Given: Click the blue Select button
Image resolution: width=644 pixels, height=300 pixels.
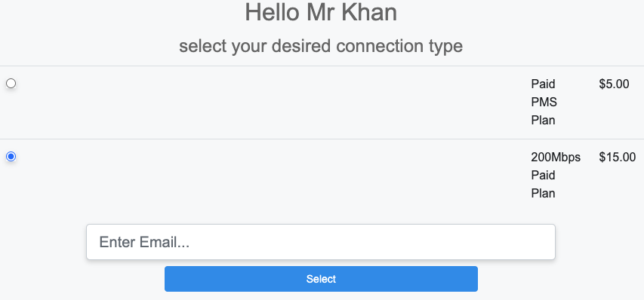Looking at the screenshot, I should click(321, 279).
